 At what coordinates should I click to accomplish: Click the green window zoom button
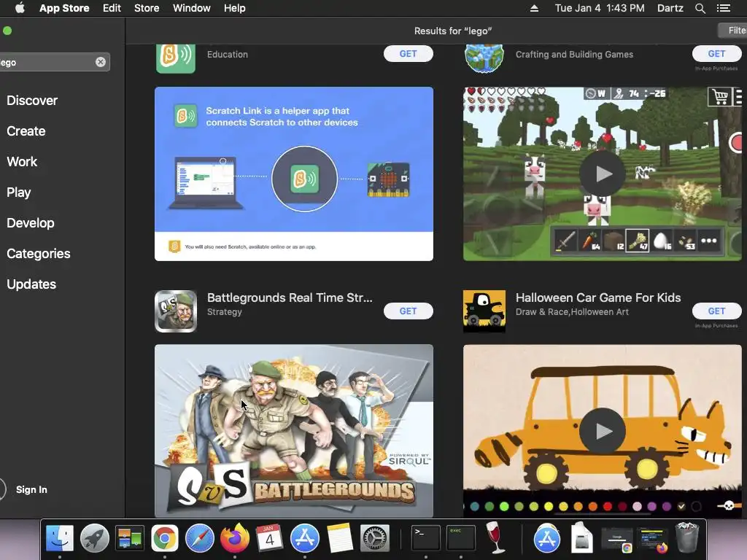[x=7, y=31]
